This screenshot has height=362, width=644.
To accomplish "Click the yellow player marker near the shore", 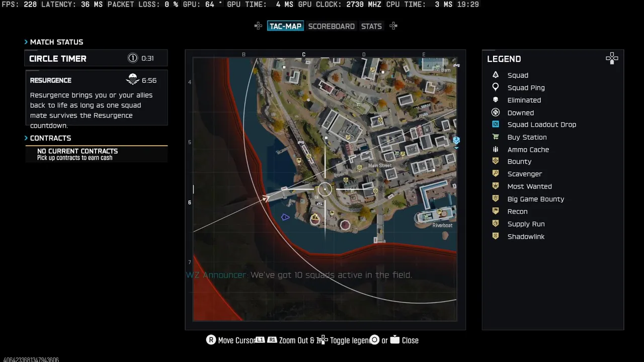I will (x=315, y=218).
